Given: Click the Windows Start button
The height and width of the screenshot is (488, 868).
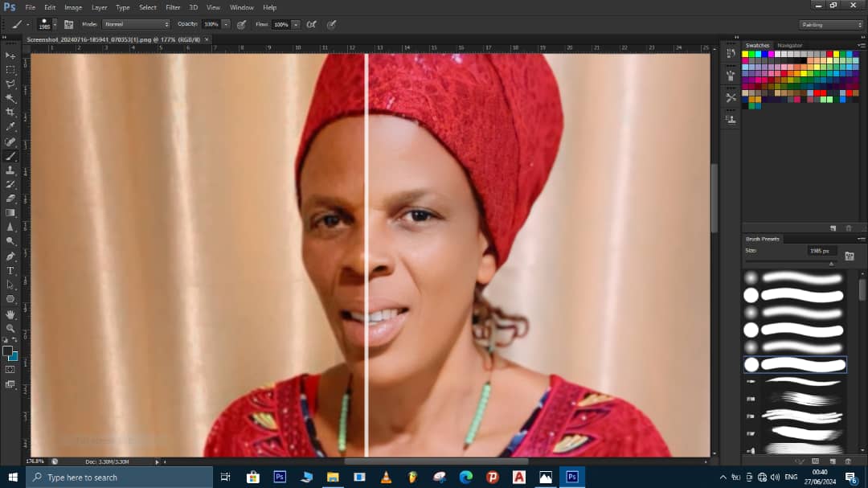Looking at the screenshot, I should point(13,477).
